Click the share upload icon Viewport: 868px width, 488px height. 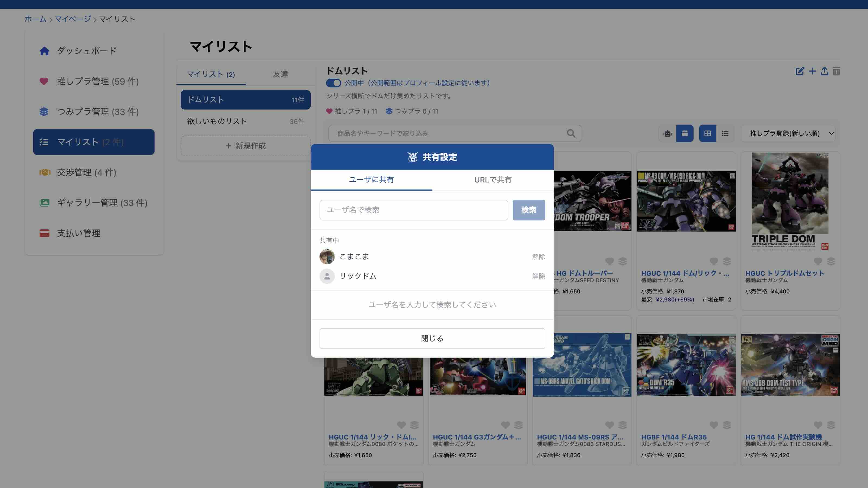(x=824, y=71)
